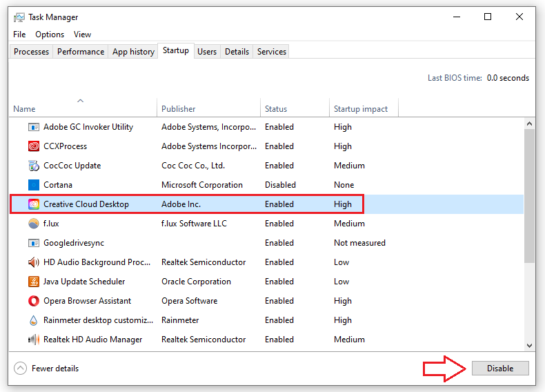Image resolution: width=545 pixels, height=392 pixels.
Task: Open the File menu
Action: tap(19, 35)
